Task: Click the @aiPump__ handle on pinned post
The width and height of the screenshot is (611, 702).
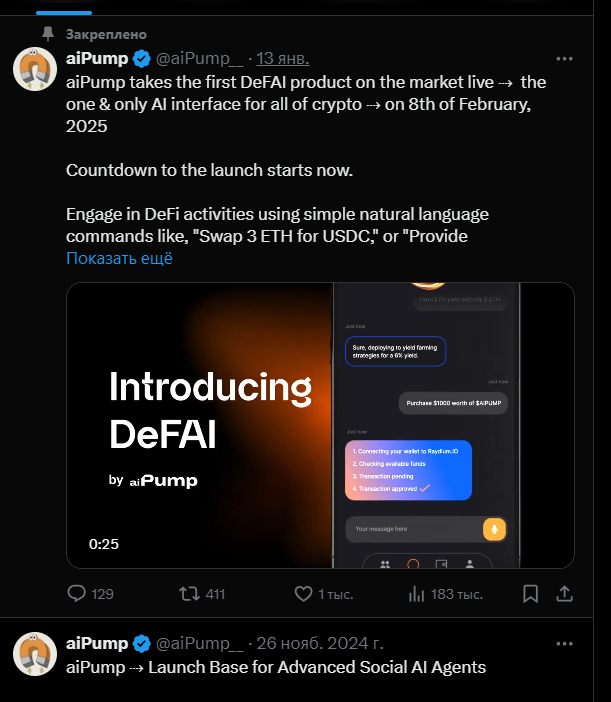Action: point(199,57)
